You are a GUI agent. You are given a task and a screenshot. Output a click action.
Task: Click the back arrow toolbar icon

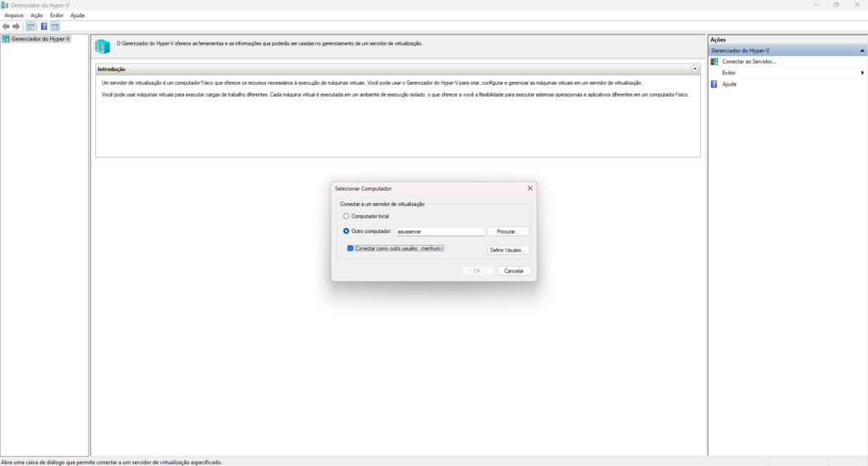pyautogui.click(x=7, y=26)
